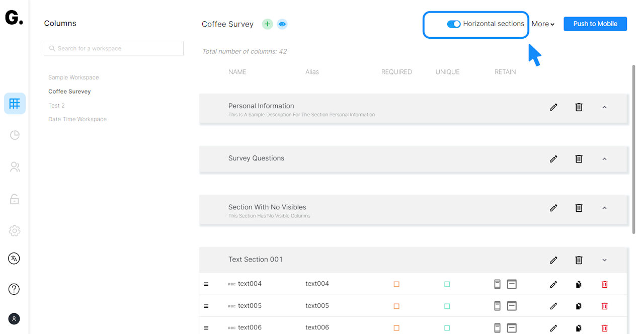The width and height of the screenshot is (644, 334).
Task: Click the blue eye preview icon
Action: 282,24
